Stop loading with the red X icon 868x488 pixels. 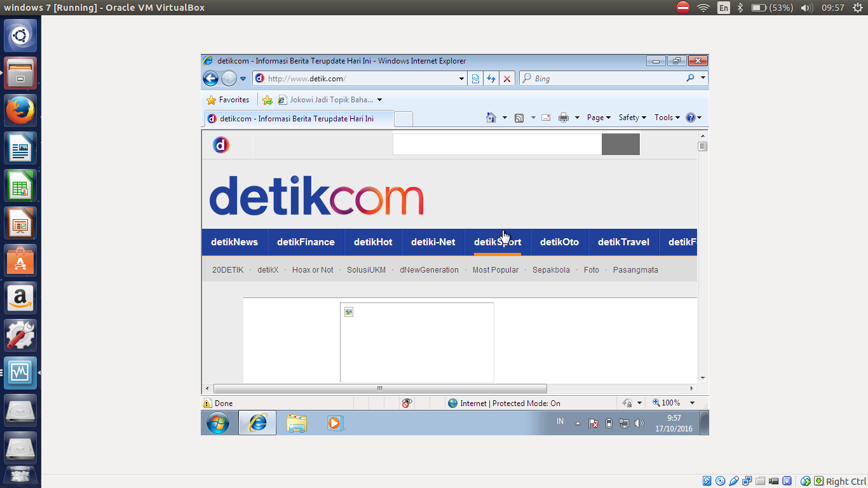pos(507,79)
